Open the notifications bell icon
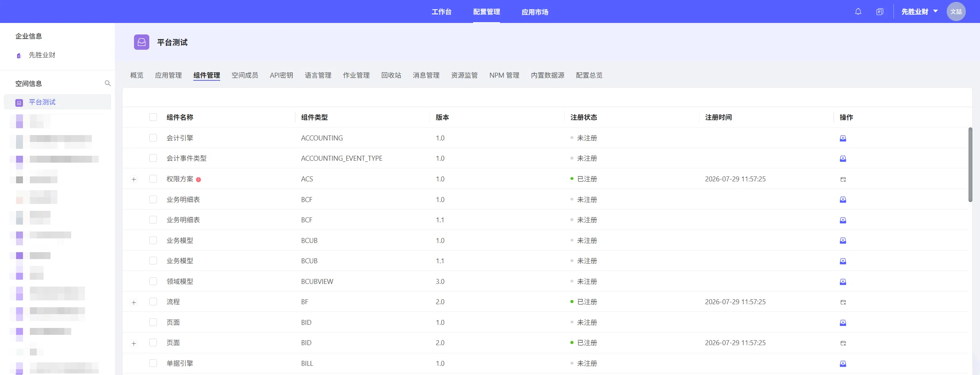Image resolution: width=980 pixels, height=375 pixels. [858, 11]
